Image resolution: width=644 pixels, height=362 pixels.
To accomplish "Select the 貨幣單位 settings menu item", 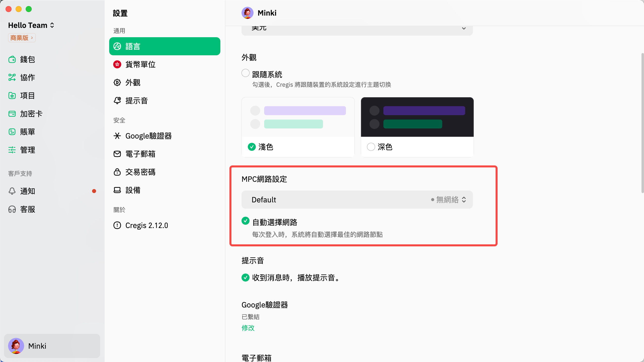I will click(x=140, y=65).
